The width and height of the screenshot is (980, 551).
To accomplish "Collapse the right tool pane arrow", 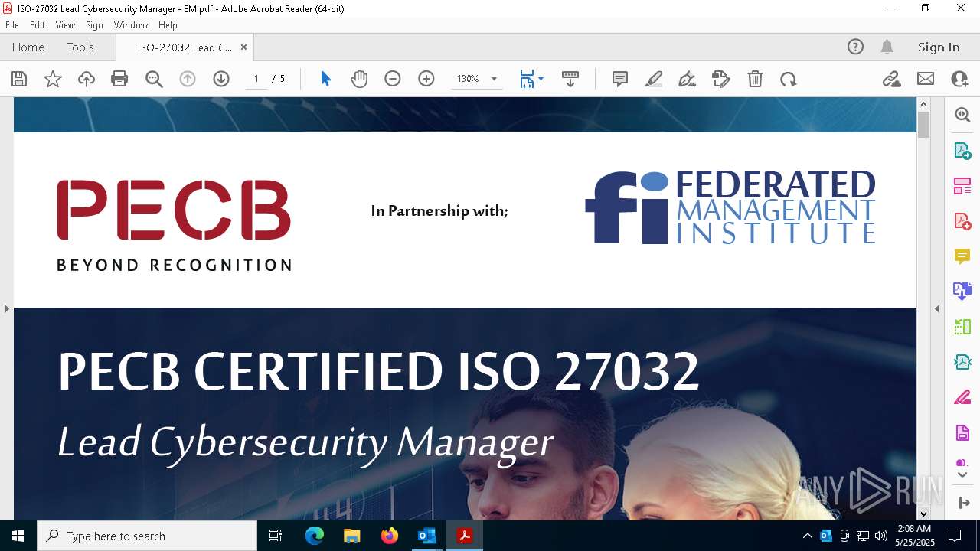I will coord(937,308).
